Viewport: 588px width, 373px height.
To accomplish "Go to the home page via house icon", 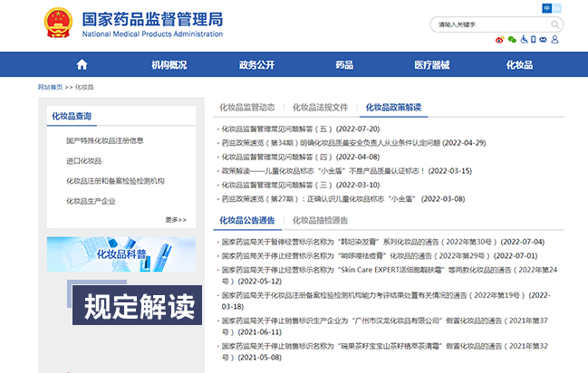I will pyautogui.click(x=82, y=65).
